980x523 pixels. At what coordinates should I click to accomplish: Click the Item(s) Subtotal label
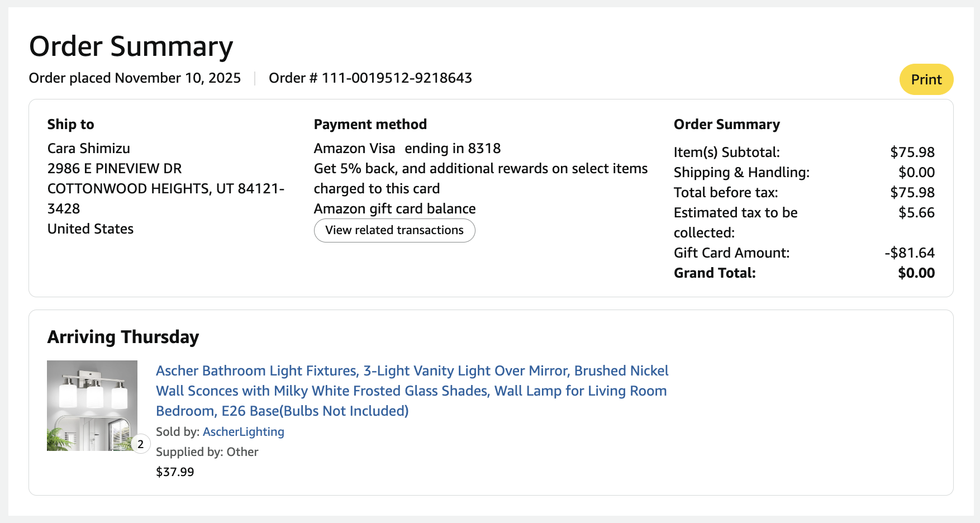[x=726, y=152]
